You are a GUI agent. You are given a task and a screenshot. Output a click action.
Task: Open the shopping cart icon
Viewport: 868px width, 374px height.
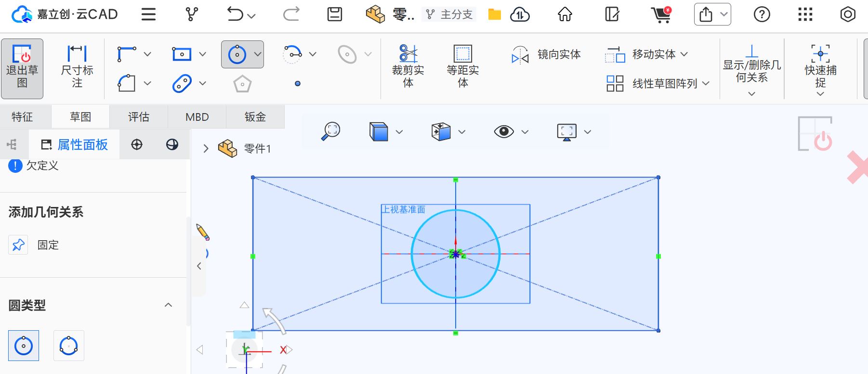coord(661,14)
